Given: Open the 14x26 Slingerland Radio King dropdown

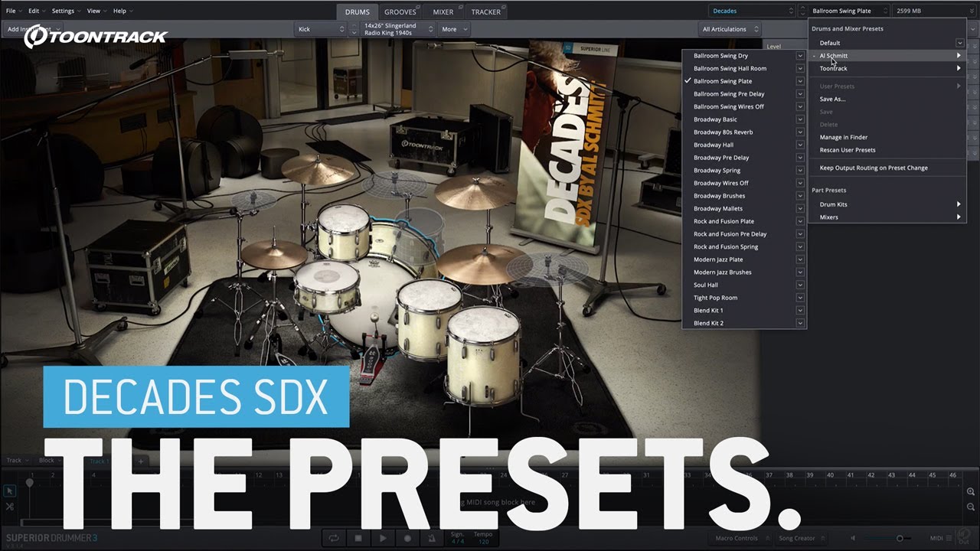Looking at the screenshot, I should coord(397,29).
